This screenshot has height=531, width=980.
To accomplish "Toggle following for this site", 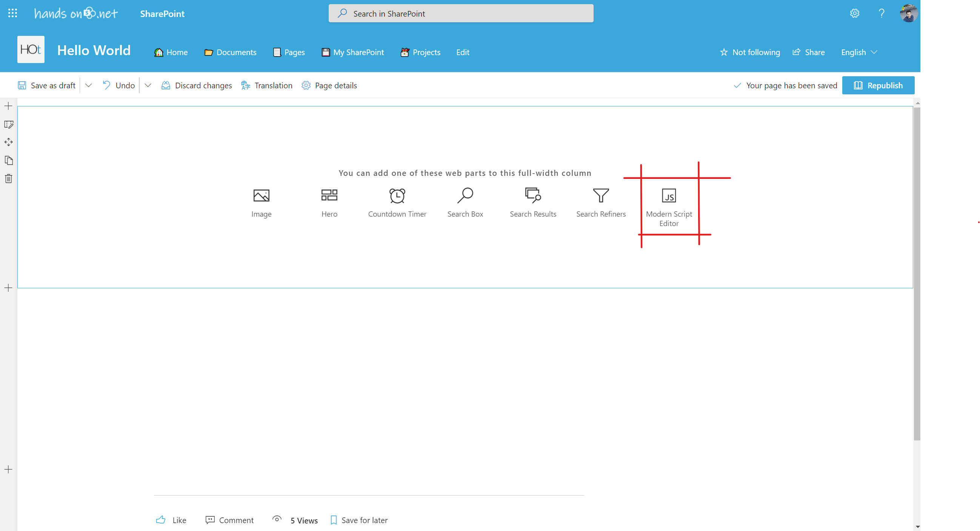I will tap(749, 52).
